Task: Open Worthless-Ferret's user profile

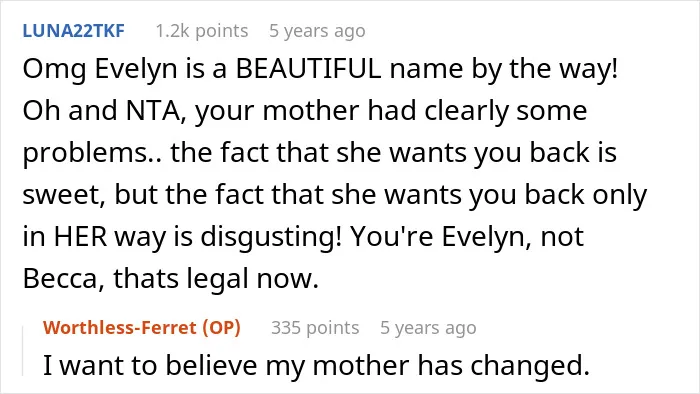Action: pyautogui.click(x=120, y=328)
